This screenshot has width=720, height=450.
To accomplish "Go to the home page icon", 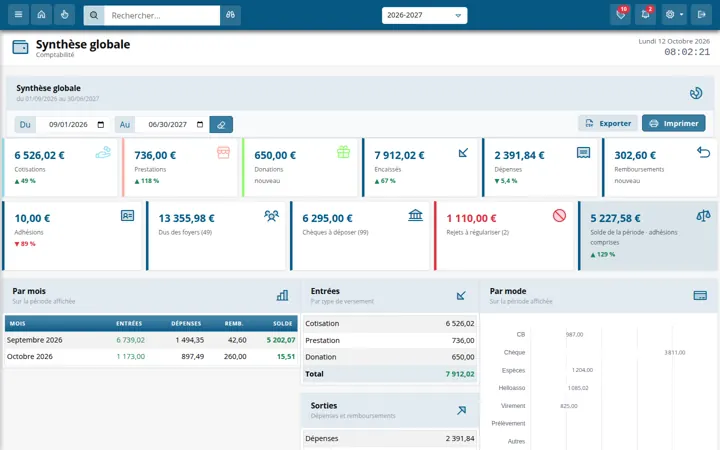I will point(41,15).
